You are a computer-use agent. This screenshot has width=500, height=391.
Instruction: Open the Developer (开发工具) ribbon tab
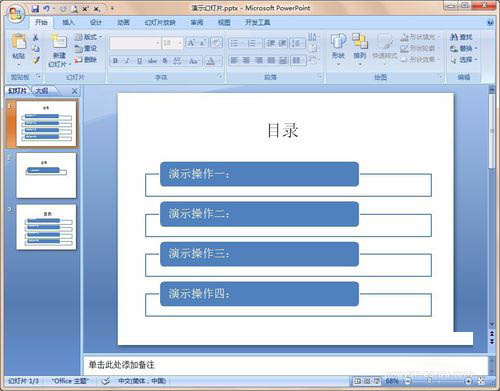click(257, 22)
